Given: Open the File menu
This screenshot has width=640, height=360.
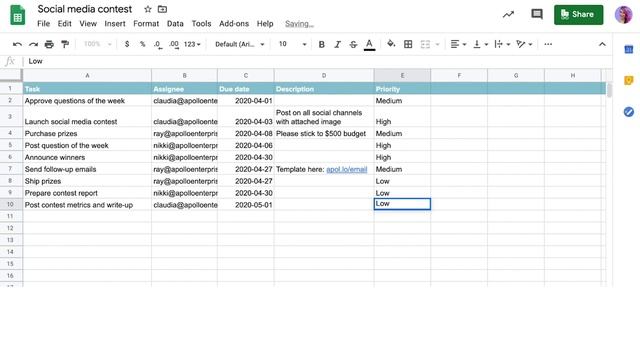Looking at the screenshot, I should (x=43, y=24).
